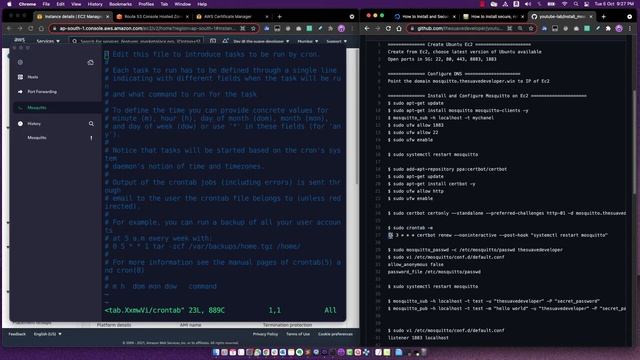Reload the AWS console page
The image size is (640, 360).
pyautogui.click(x=31, y=29)
